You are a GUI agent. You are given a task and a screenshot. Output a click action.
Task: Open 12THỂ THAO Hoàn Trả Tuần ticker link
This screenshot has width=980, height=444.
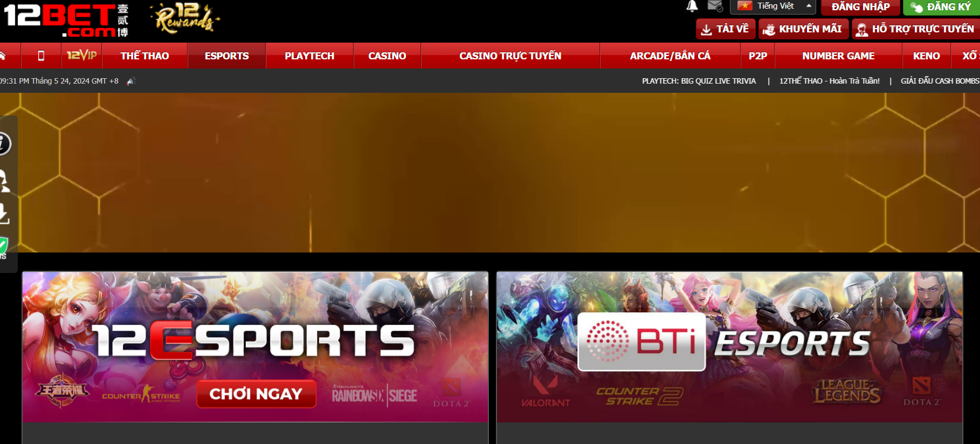829,81
